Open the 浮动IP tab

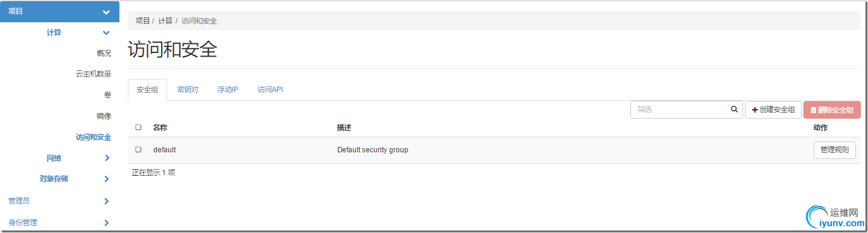[228, 89]
